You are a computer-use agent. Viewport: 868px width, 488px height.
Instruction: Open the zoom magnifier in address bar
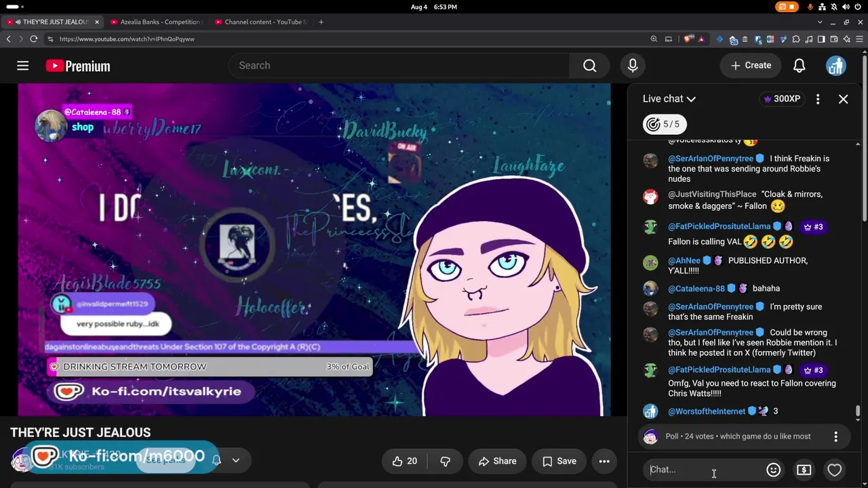[x=654, y=39]
